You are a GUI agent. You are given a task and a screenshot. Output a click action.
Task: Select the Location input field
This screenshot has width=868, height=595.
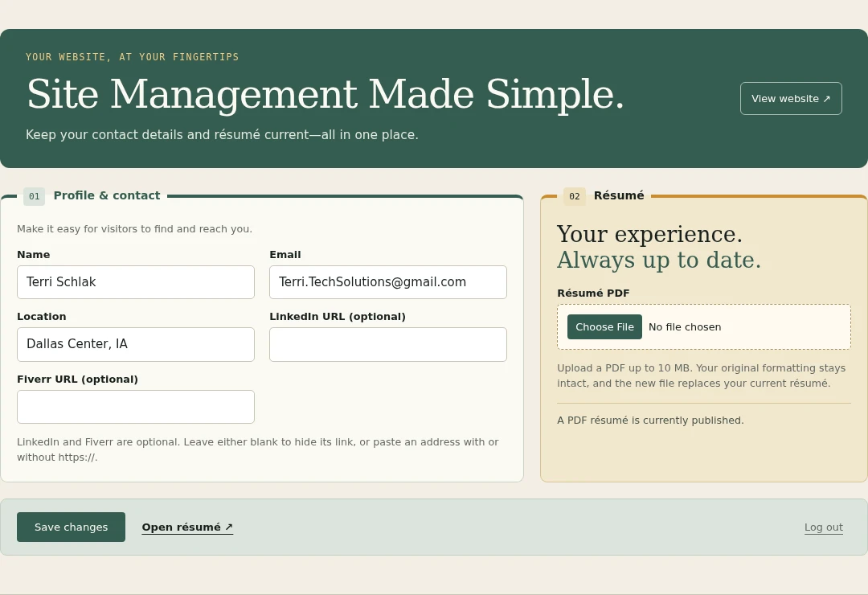(136, 344)
